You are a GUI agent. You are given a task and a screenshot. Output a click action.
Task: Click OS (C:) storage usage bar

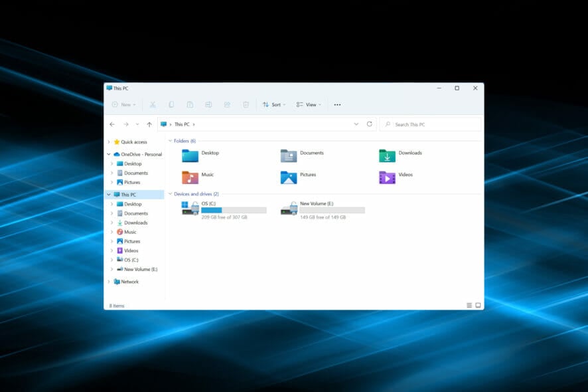coord(234,210)
